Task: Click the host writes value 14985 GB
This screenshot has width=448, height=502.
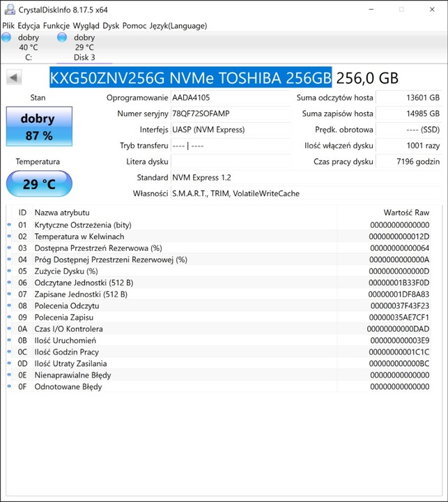Action: coord(409,114)
